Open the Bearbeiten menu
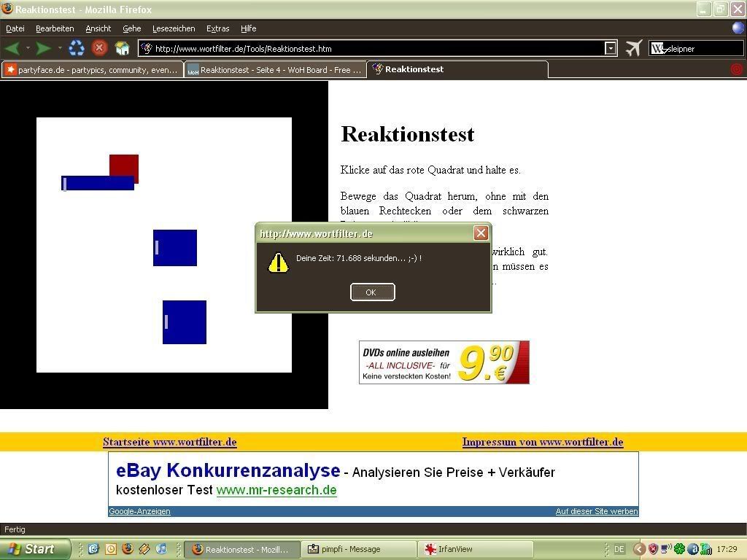The image size is (747, 560). click(55, 28)
